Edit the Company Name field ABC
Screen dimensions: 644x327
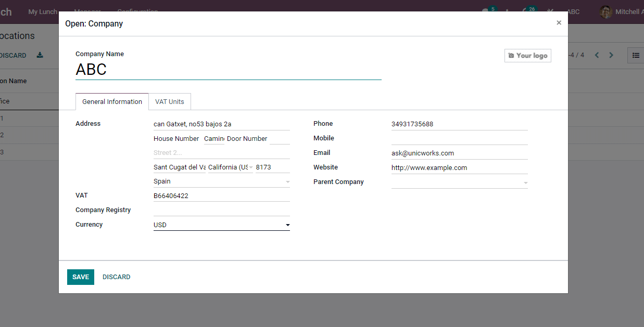(x=229, y=70)
